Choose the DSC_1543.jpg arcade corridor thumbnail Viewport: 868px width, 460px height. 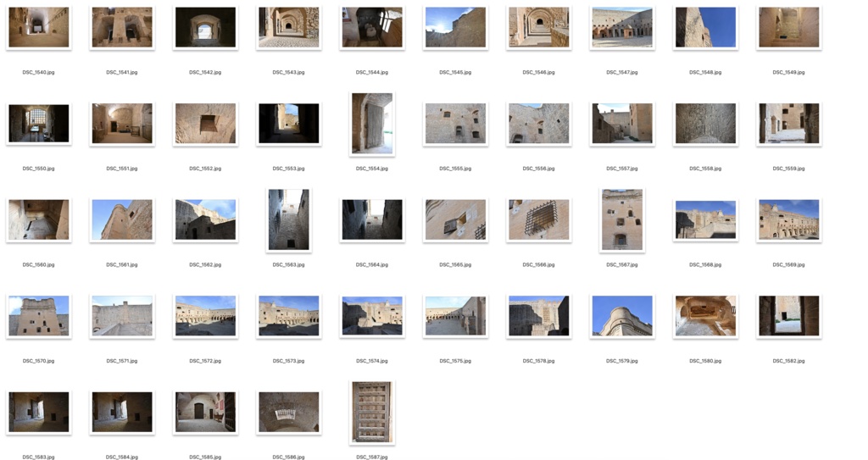(x=288, y=27)
